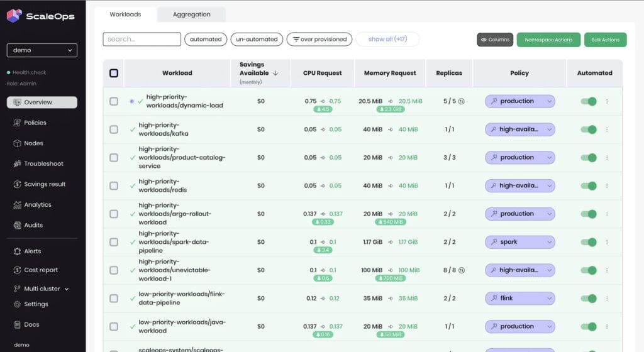
Task: Open the kebab menu for the kafka workload
Action: [x=607, y=129]
